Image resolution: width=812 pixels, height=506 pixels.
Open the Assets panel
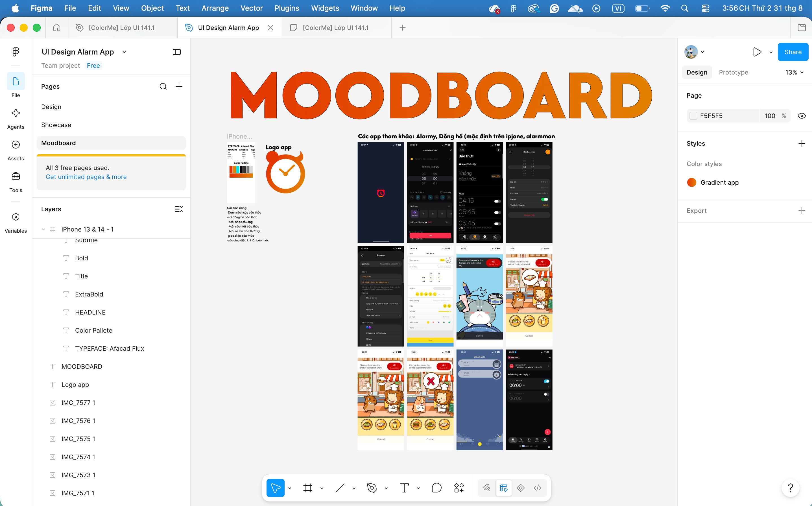click(16, 150)
